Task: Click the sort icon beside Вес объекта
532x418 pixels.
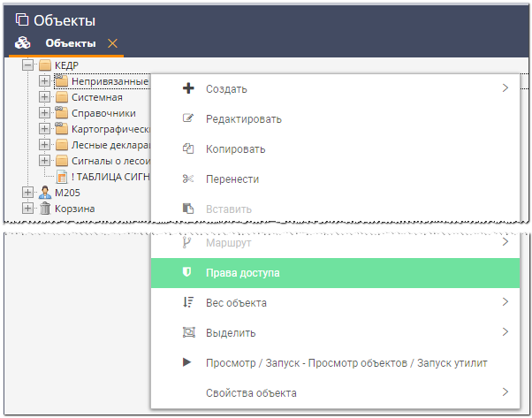Action: point(187,303)
